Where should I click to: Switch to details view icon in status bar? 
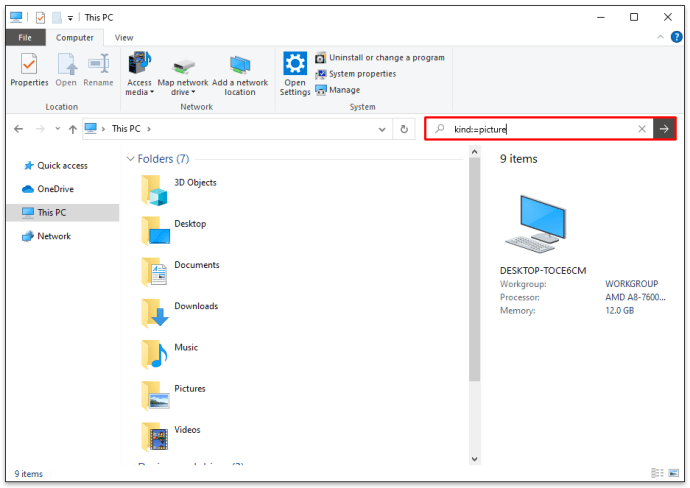[x=657, y=473]
